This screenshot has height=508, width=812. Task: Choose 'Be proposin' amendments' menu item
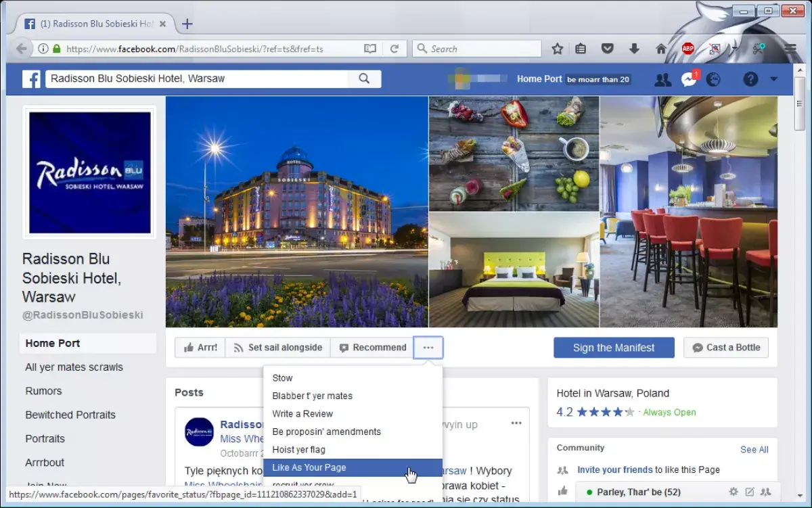353,432
